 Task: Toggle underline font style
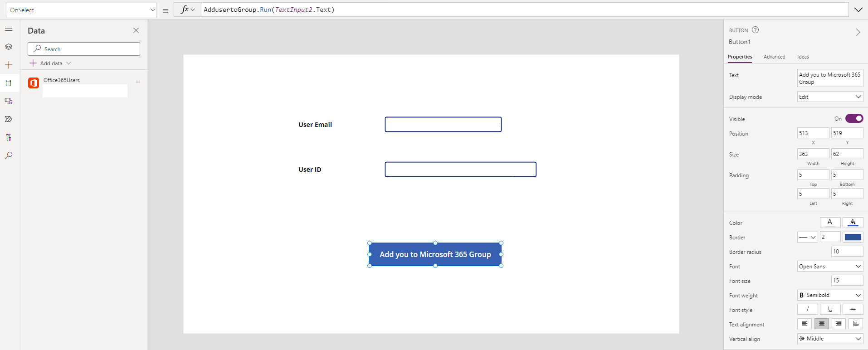click(830, 309)
